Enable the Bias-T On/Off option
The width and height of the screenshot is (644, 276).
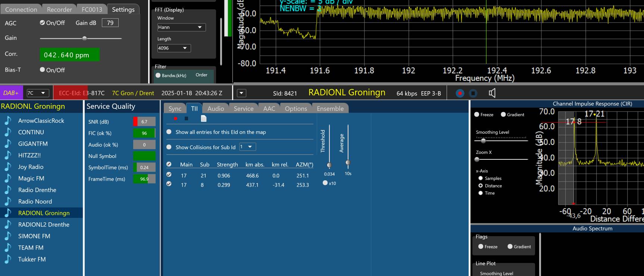(43, 70)
